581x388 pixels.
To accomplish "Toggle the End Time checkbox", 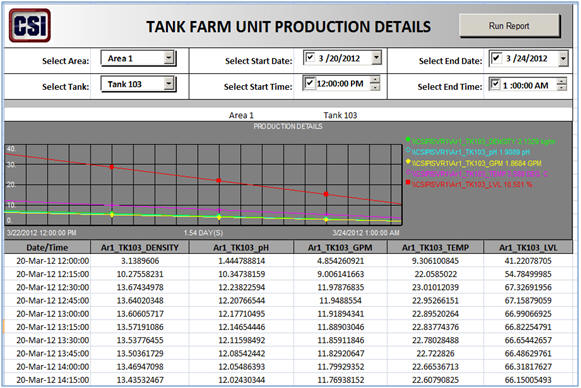I will 495,84.
